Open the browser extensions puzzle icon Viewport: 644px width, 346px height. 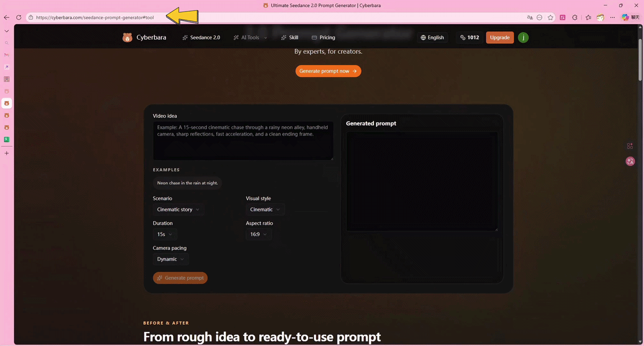[x=575, y=17]
